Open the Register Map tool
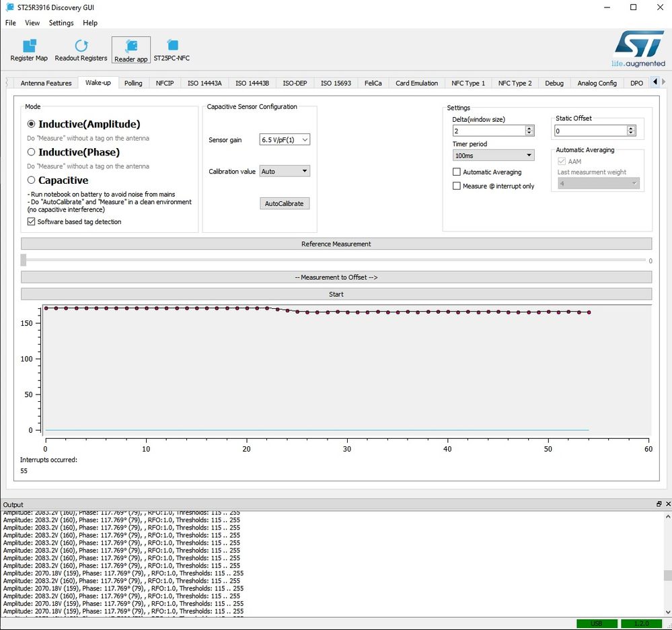The image size is (672, 630). 29,50
